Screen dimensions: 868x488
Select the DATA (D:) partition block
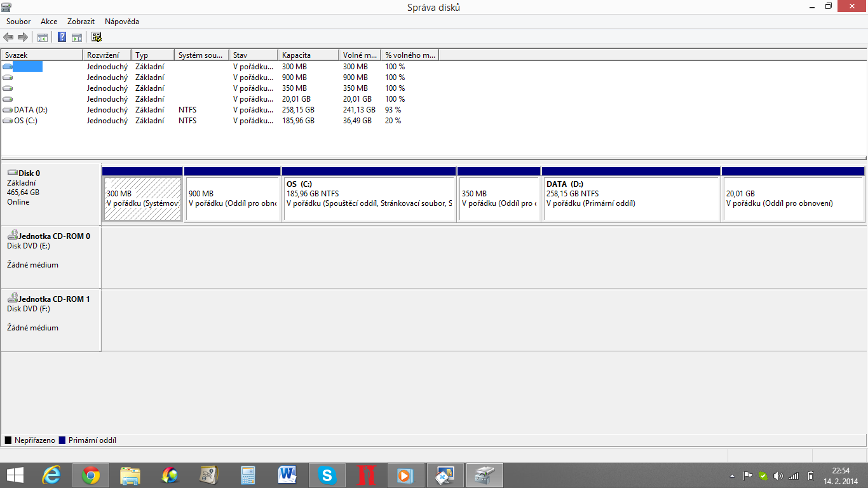click(631, 194)
